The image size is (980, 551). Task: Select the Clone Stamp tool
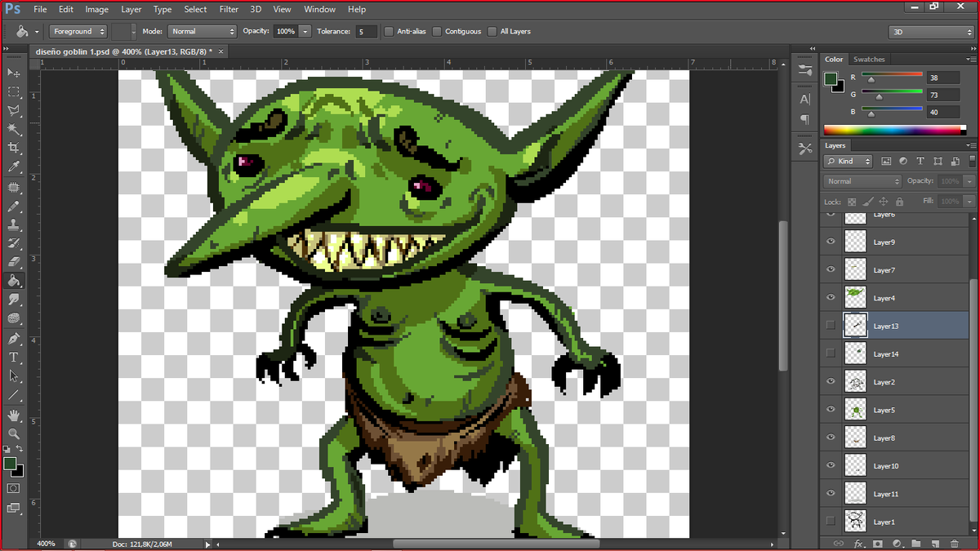click(14, 224)
